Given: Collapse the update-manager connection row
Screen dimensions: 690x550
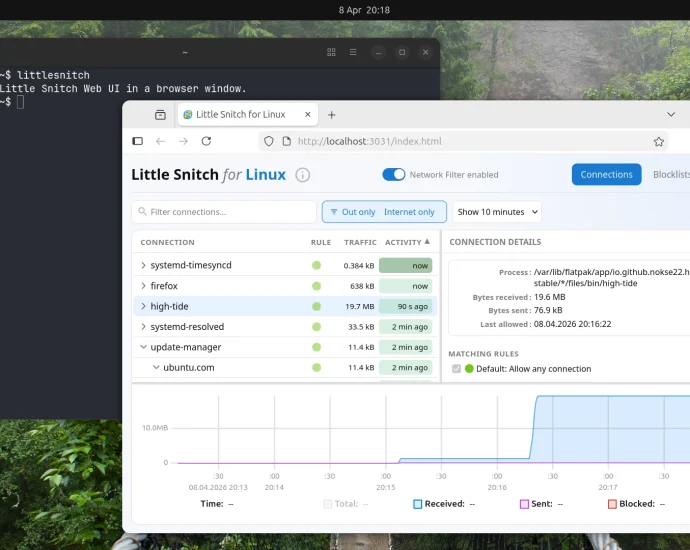Looking at the screenshot, I should (x=143, y=347).
